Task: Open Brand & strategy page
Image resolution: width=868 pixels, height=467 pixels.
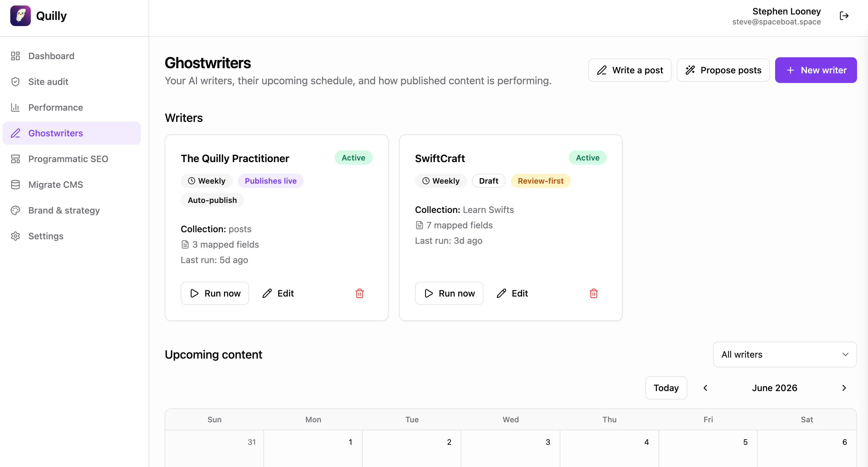Action: (x=72, y=210)
